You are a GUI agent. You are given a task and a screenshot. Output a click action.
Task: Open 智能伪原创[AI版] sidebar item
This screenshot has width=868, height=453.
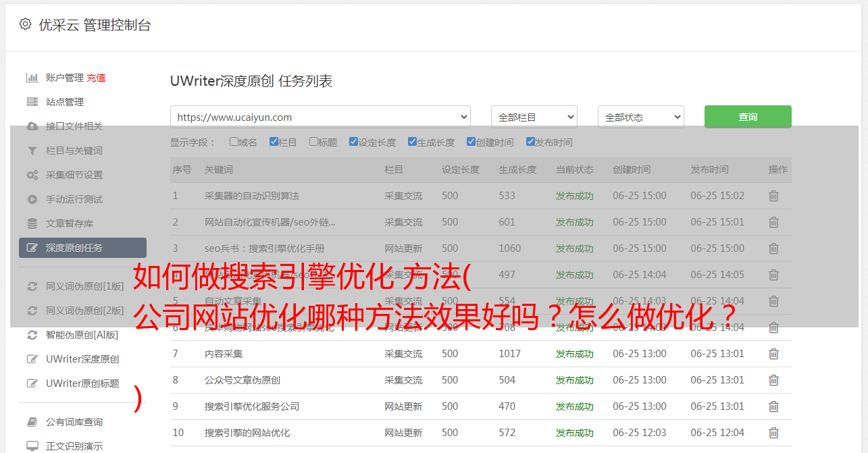click(x=82, y=335)
